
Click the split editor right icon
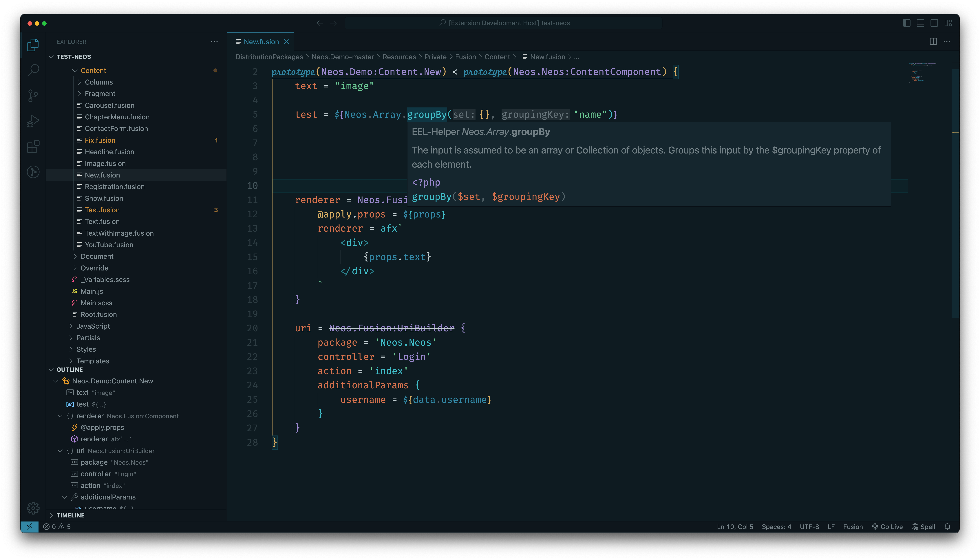point(933,42)
